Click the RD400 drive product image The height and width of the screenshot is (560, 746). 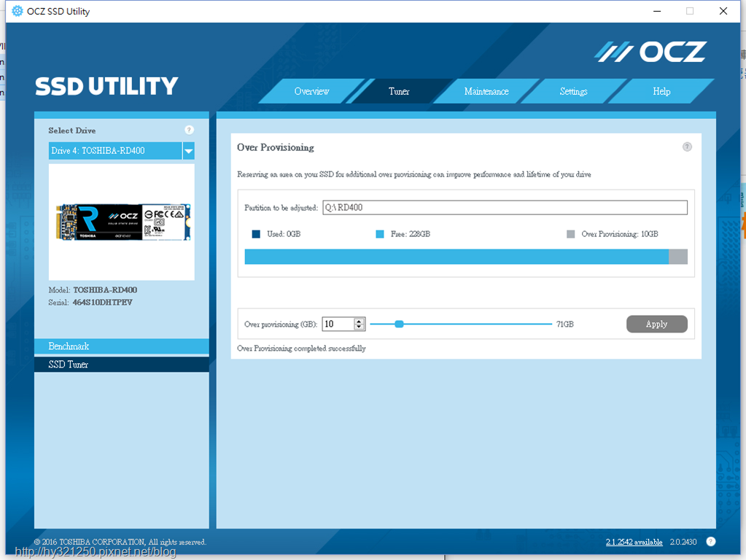coord(123,222)
